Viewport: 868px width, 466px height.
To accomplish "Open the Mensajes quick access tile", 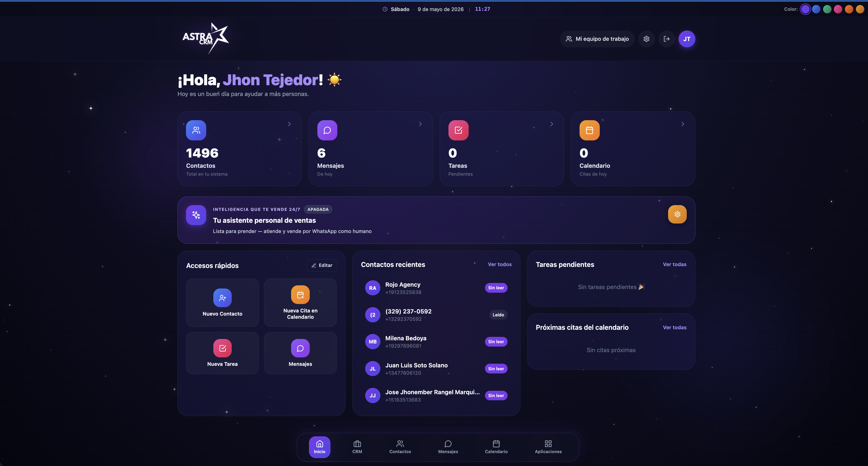I will [300, 353].
